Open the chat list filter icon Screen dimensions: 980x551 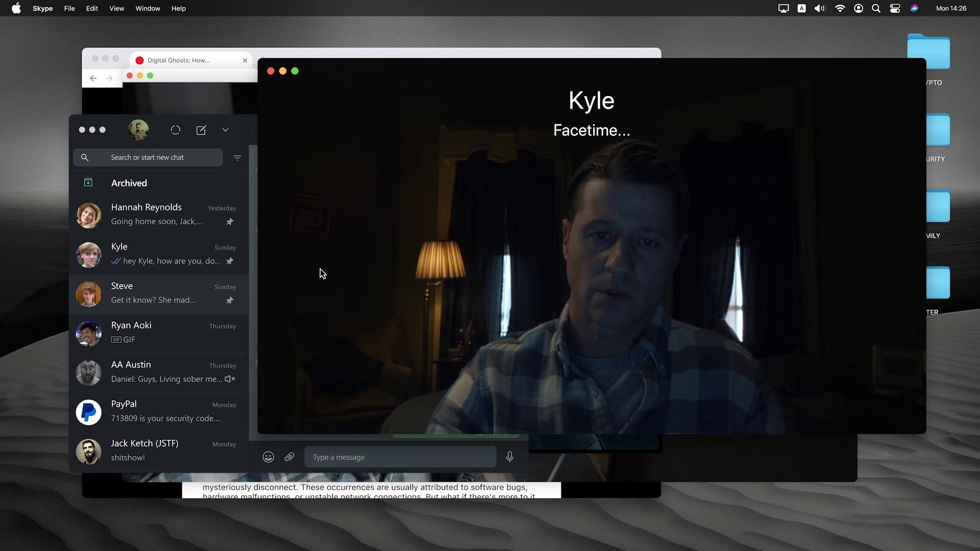(237, 158)
